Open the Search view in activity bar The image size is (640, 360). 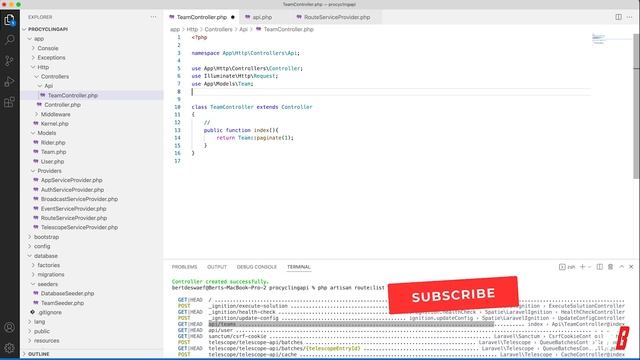[x=9, y=40]
